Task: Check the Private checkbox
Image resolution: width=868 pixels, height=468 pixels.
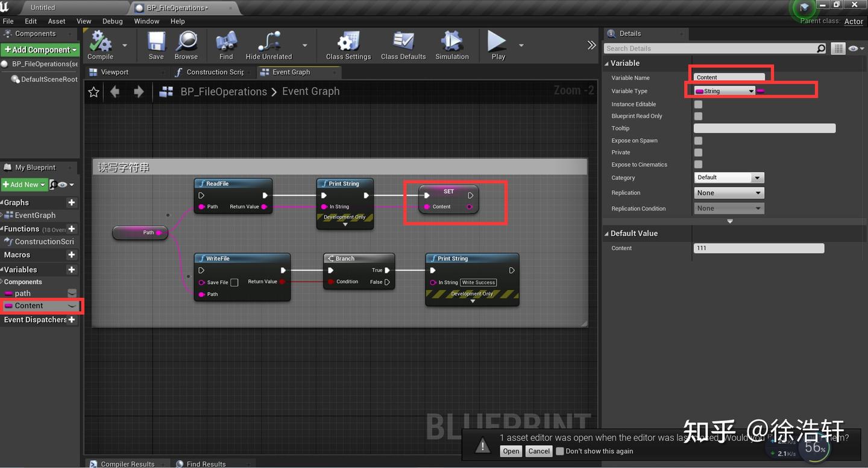Action: click(x=698, y=153)
